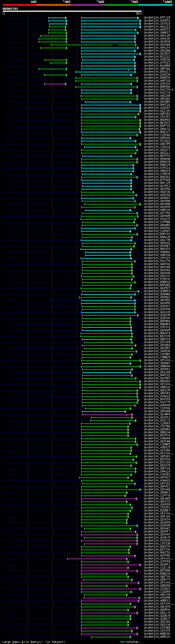This screenshot has width=175, height=644.
Task: Click label UniRef100_Q8GTR5
Action: coord(157,144)
